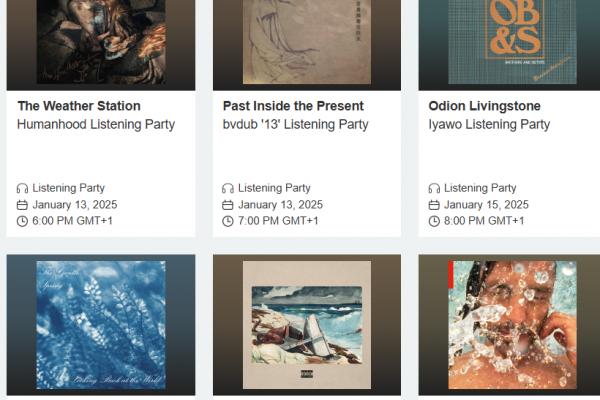
Task: Click calendar icon beside January 15, 2025
Action: 434,205
